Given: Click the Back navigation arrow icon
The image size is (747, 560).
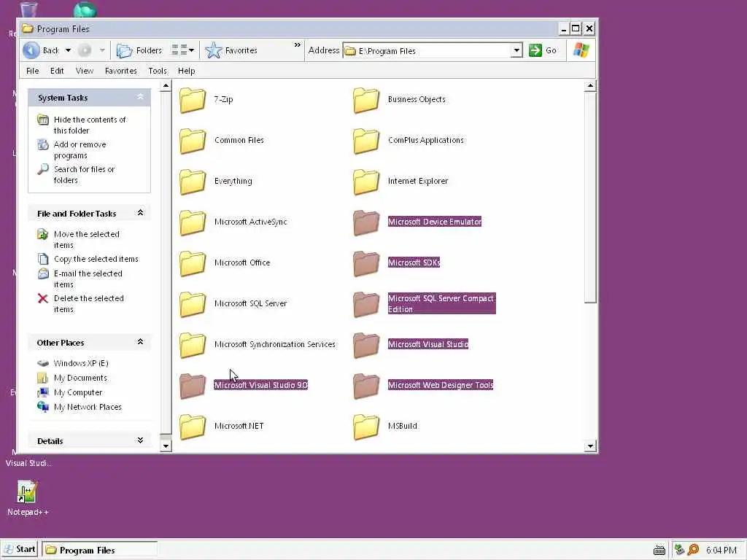Looking at the screenshot, I should [31, 50].
